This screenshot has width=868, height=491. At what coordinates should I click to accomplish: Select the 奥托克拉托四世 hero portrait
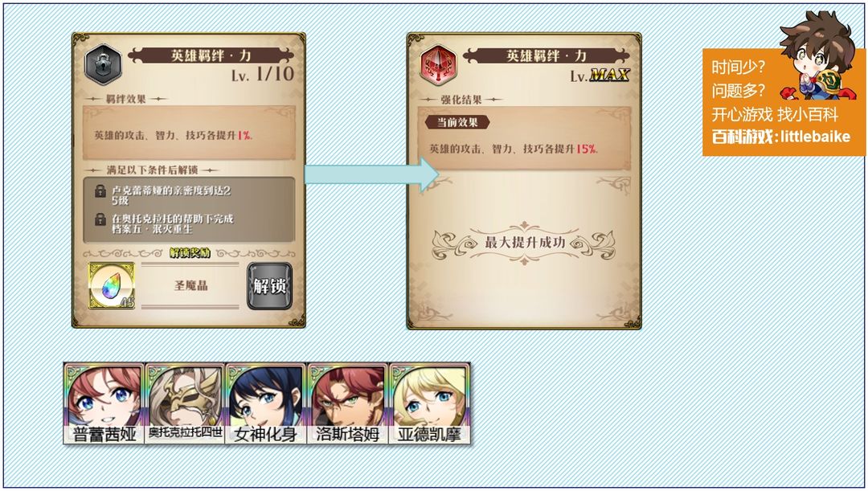[185, 403]
